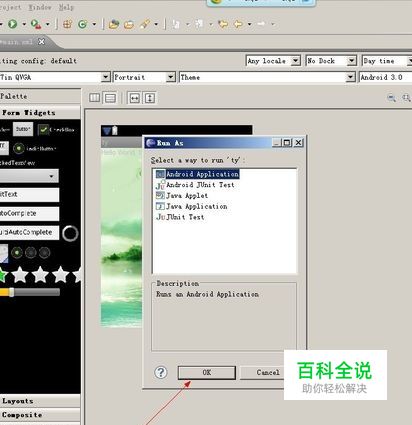Open the Back navigation history dropdown
The height and width of the screenshot is (425, 412).
coord(249,24)
